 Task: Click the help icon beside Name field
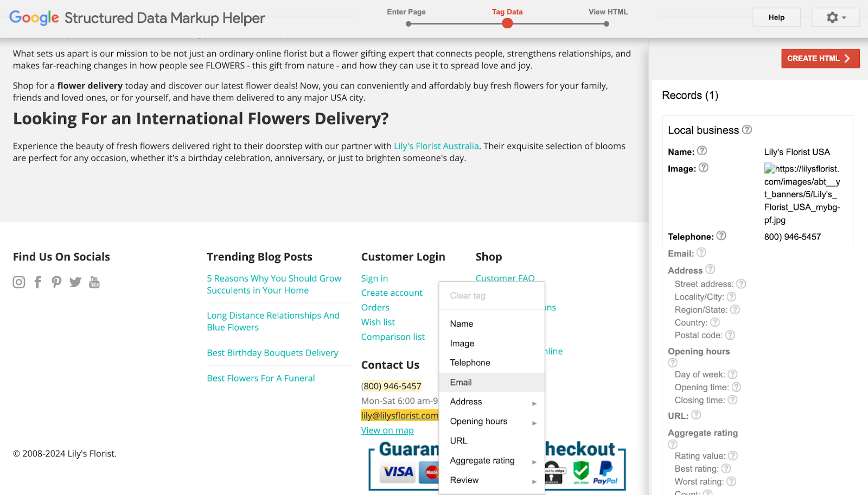pyautogui.click(x=701, y=151)
